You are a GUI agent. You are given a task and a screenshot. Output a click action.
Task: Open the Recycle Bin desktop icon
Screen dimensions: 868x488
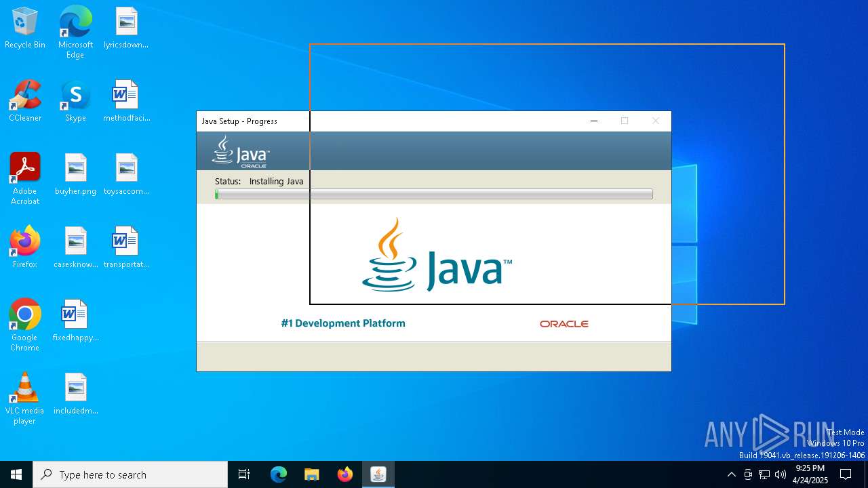click(25, 28)
